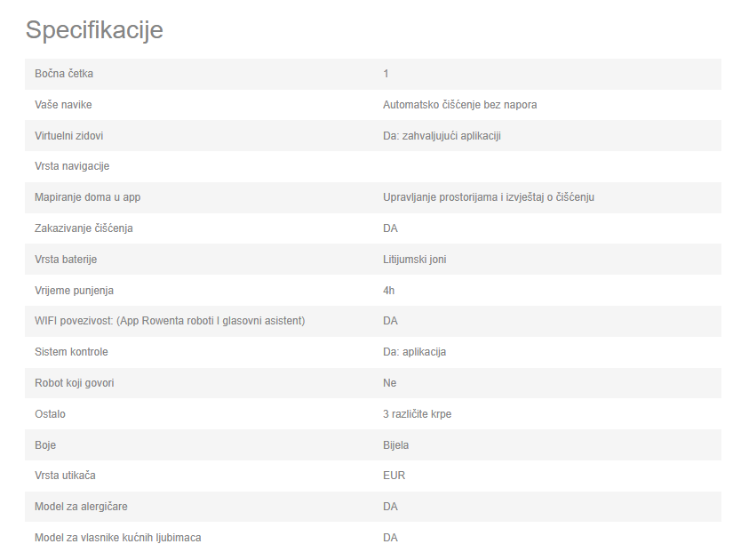Click the Vaše navike label
The width and height of the screenshot is (741, 560).
pos(63,105)
